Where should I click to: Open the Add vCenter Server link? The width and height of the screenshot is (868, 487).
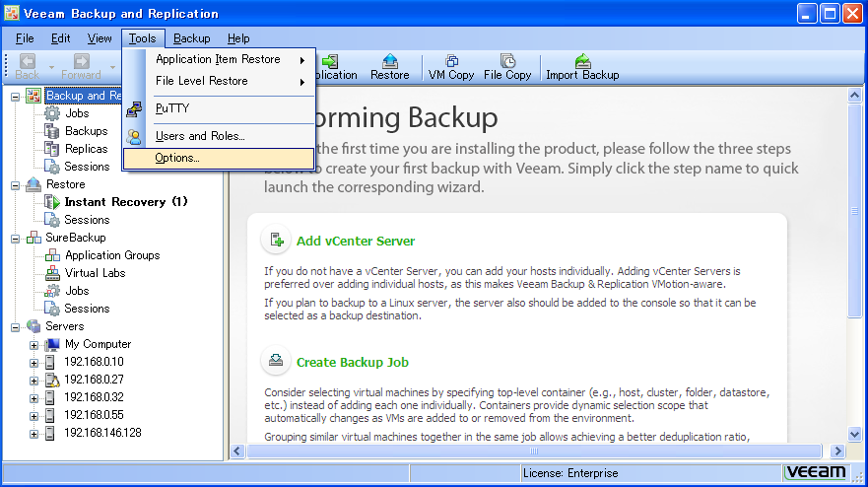[x=356, y=241]
